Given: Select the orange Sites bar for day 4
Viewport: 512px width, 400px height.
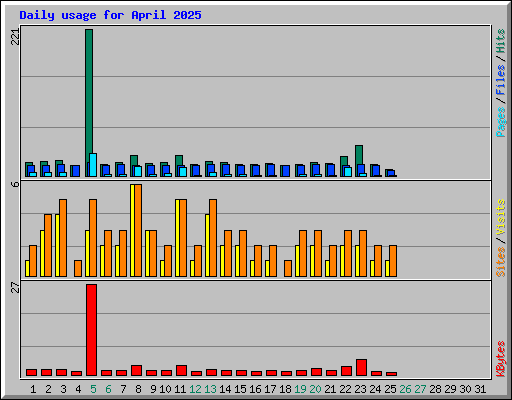Looking at the screenshot, I should pyautogui.click(x=78, y=268).
